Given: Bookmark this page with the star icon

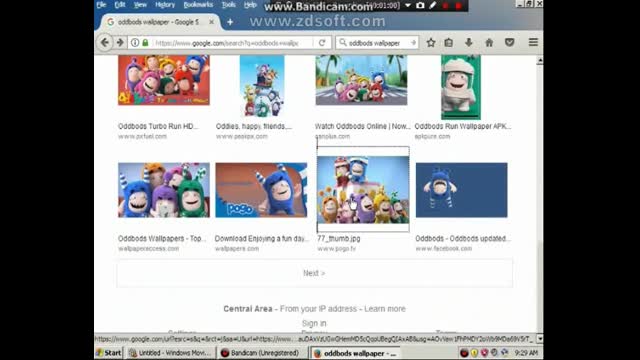Looking at the screenshot, I should point(431,42).
